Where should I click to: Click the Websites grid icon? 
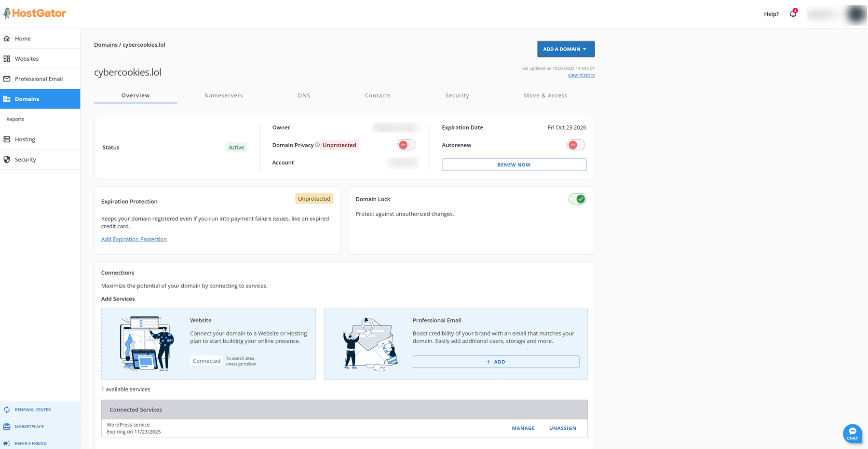(7, 59)
